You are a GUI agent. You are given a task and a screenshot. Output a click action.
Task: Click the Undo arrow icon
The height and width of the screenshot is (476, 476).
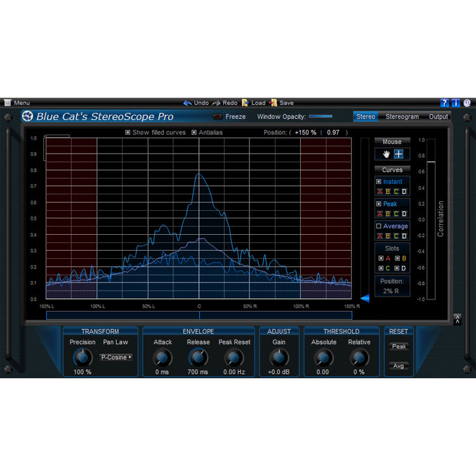pyautogui.click(x=187, y=103)
